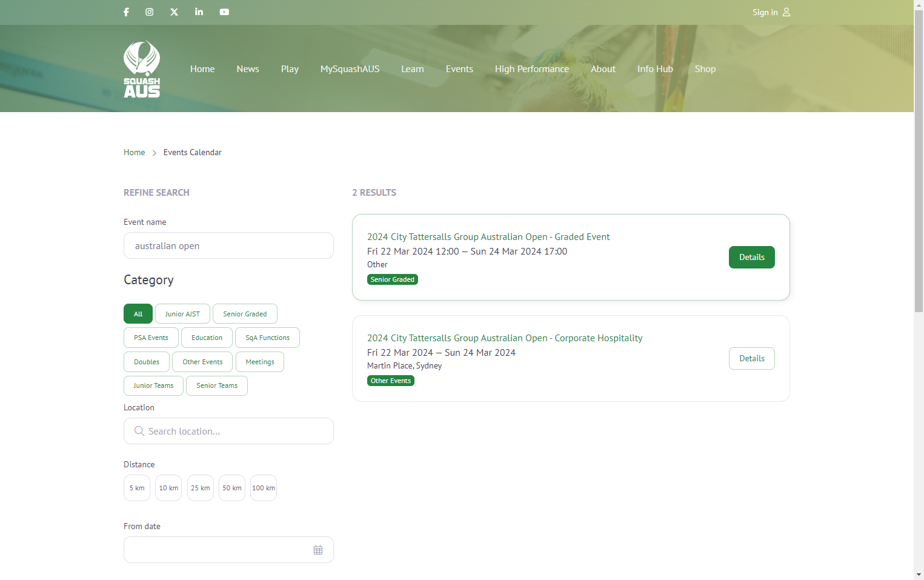Toggle the Senior Graded category filter

[245, 314]
